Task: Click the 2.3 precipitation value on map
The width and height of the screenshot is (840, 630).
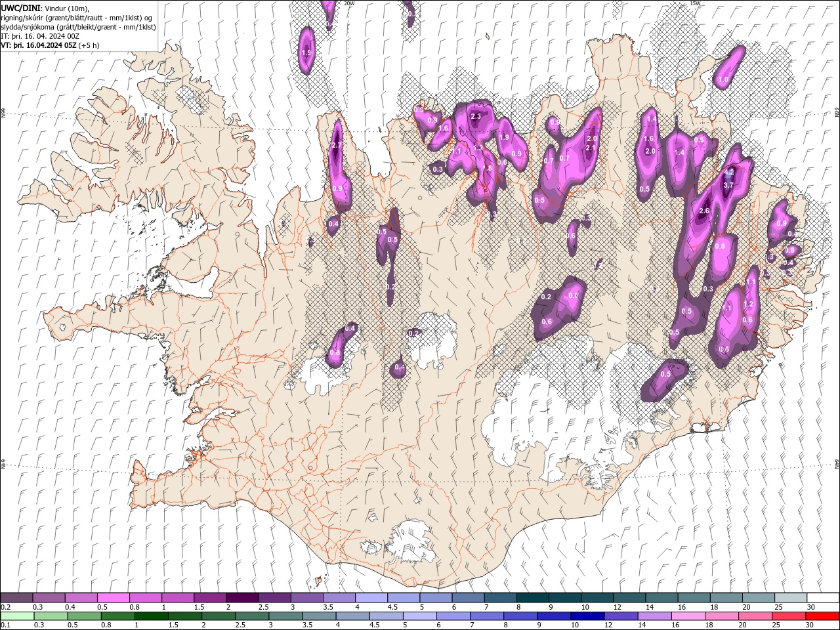Action: [x=476, y=116]
